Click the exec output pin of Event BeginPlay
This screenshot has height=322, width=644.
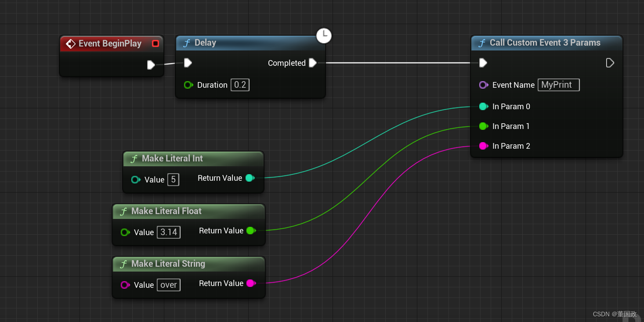tap(151, 64)
